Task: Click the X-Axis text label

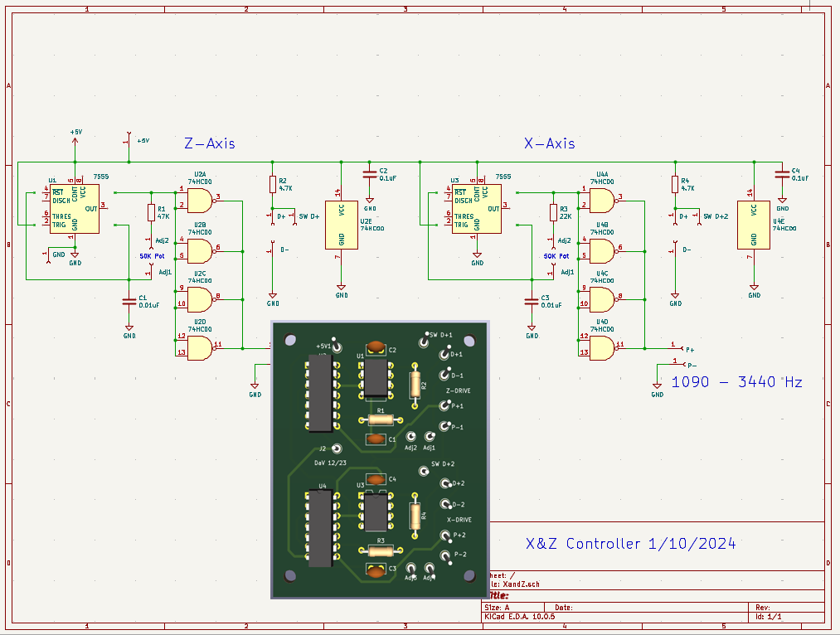Action: (549, 143)
